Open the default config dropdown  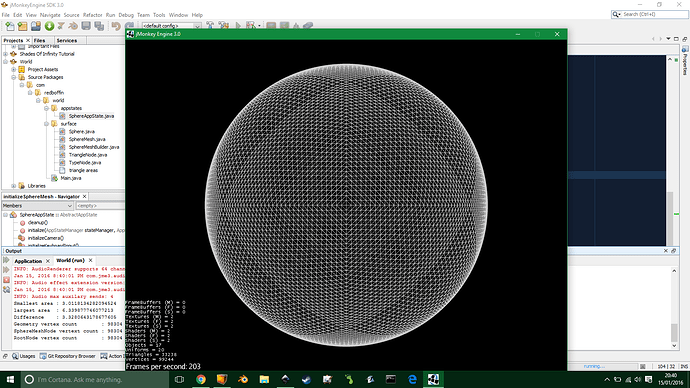(x=171, y=26)
